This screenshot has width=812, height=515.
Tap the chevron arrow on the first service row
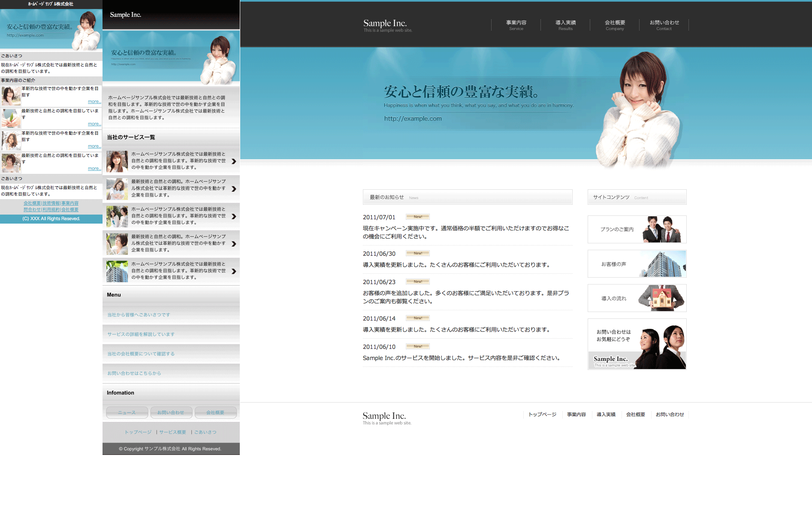click(234, 161)
